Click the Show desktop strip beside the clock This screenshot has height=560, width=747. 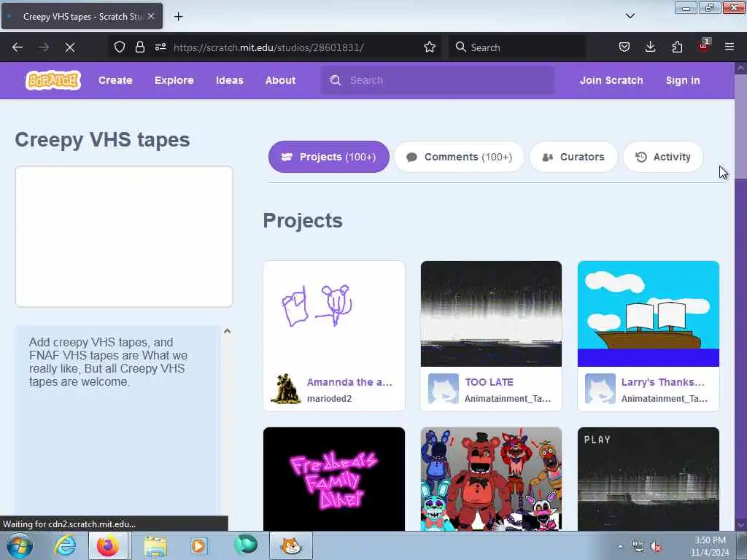point(742,546)
